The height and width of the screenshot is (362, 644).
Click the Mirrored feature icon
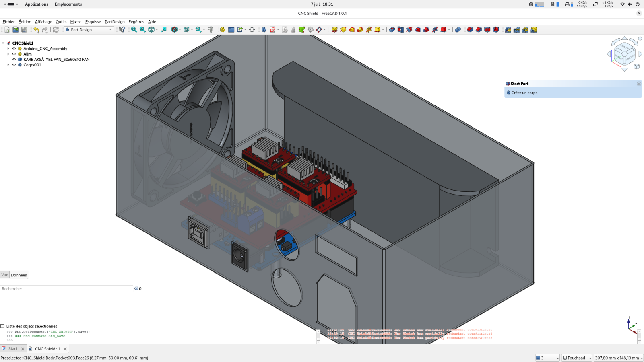508,29
